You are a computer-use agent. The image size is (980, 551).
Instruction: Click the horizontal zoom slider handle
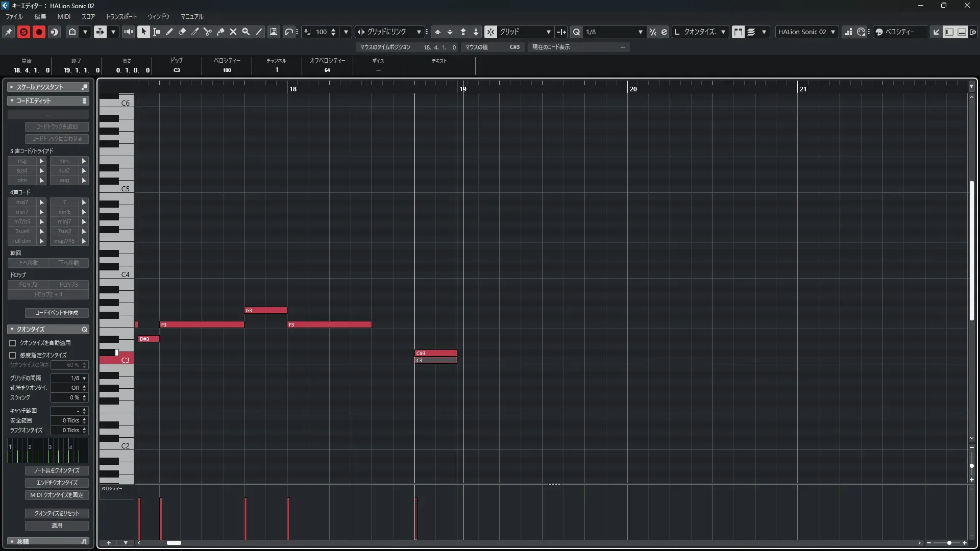click(x=949, y=543)
